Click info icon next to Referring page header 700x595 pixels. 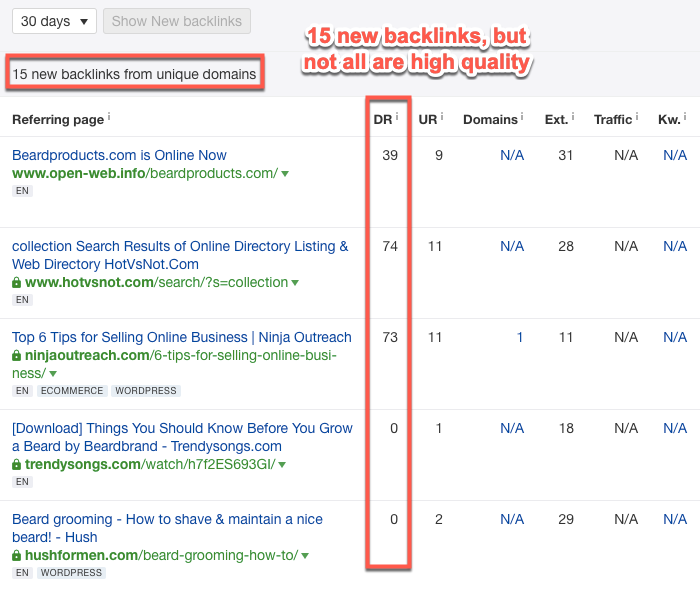(109, 116)
